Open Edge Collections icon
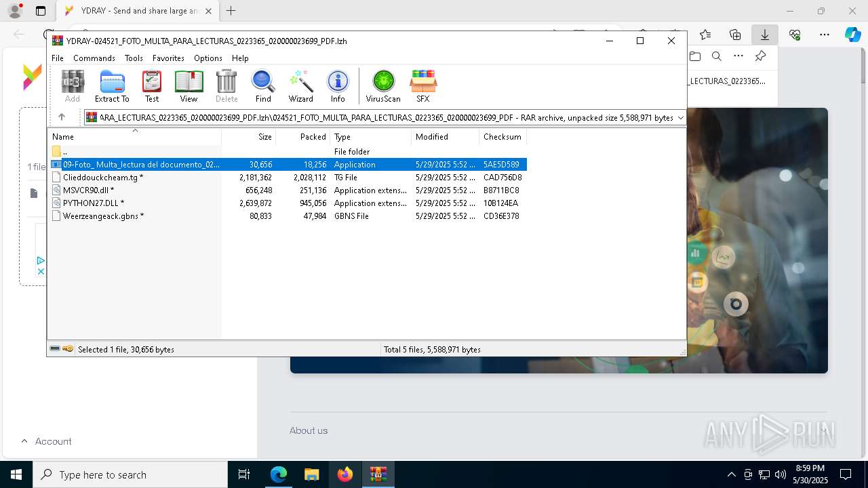 coord(735,35)
